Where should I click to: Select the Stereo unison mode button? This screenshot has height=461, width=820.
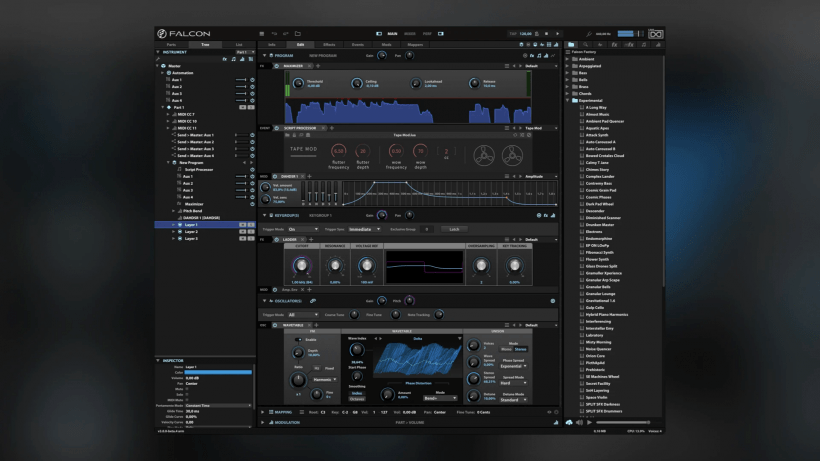(x=521, y=349)
